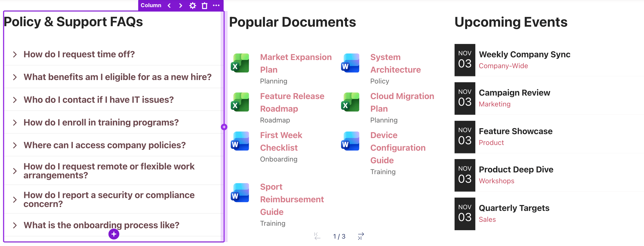Open First Week Checklist link
Screen dimensions: 644x246
tap(281, 141)
